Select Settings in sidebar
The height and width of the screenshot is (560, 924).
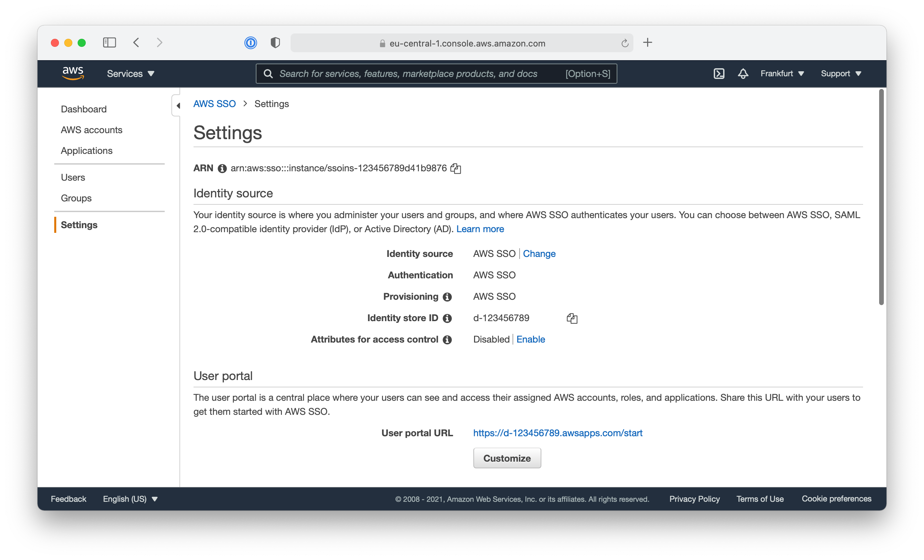click(79, 225)
